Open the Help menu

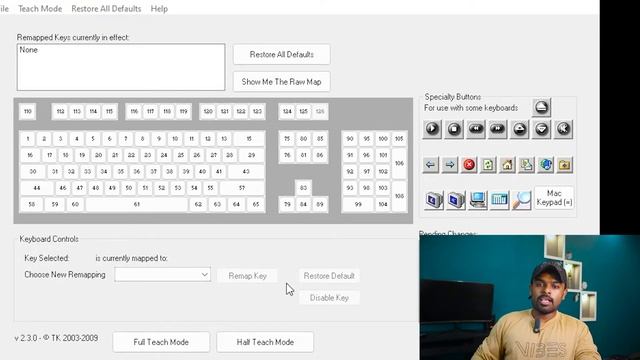[x=159, y=9]
